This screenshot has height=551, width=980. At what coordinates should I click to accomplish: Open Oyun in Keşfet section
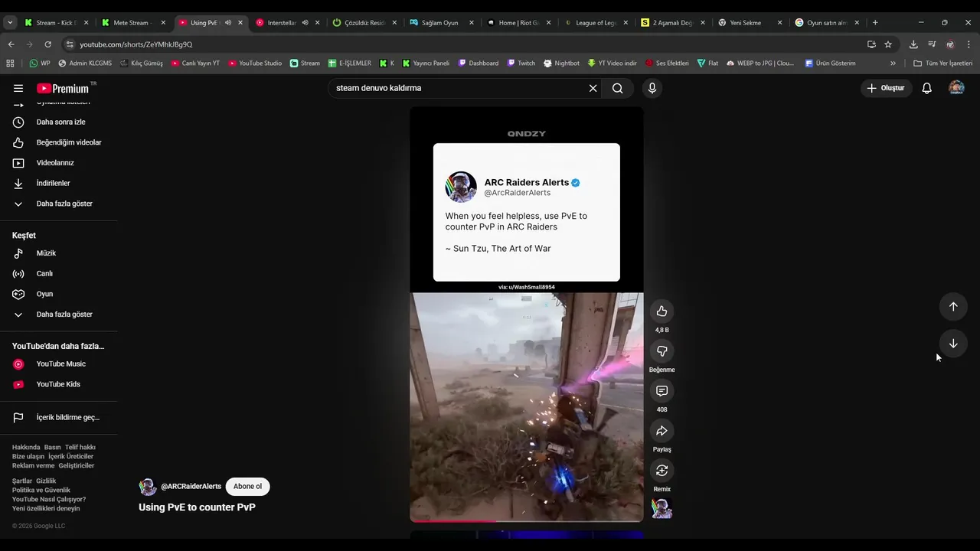(x=59, y=294)
